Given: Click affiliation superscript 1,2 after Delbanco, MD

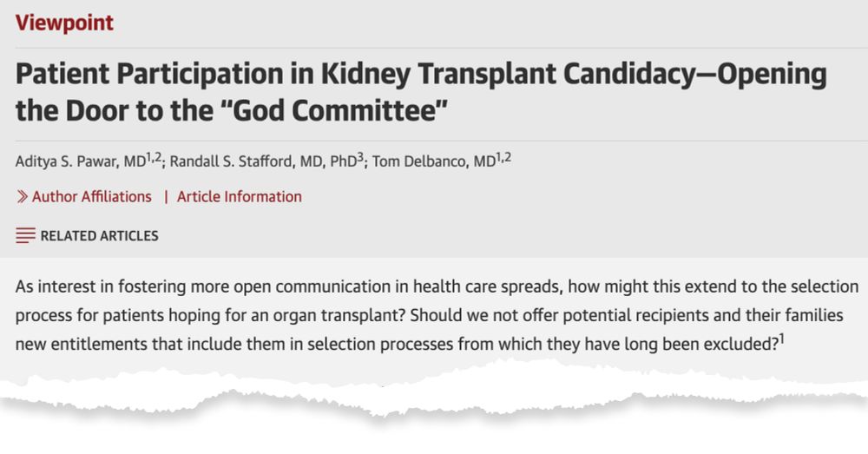Looking at the screenshot, I should tap(503, 157).
